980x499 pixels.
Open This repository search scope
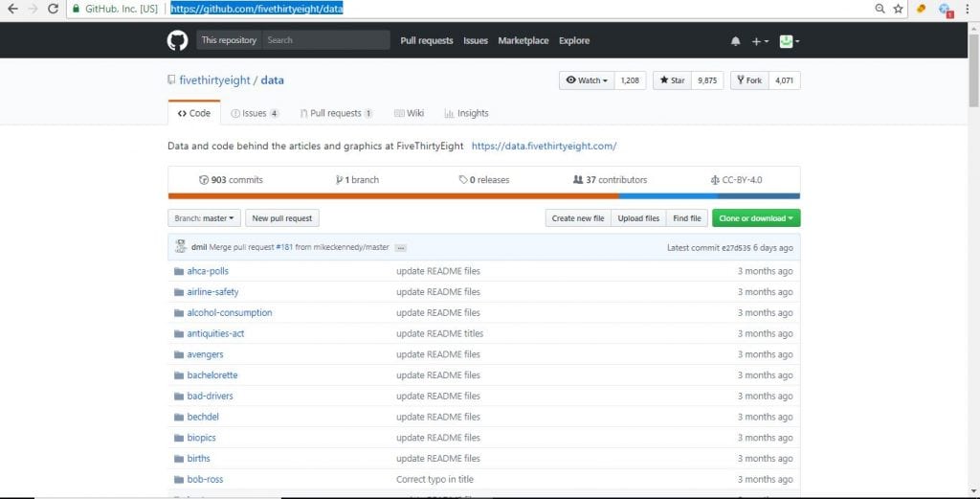229,40
